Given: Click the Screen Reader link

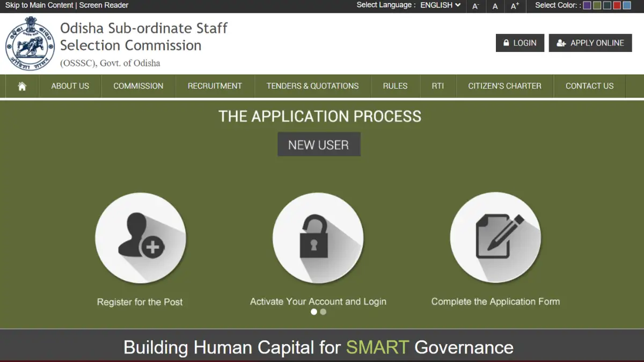Looking at the screenshot, I should coord(104,5).
